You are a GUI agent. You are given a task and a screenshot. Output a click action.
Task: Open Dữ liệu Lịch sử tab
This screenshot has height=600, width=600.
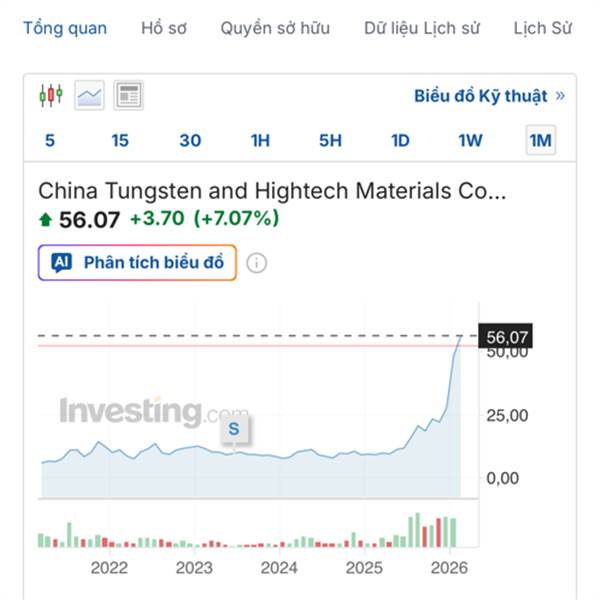pos(421,28)
